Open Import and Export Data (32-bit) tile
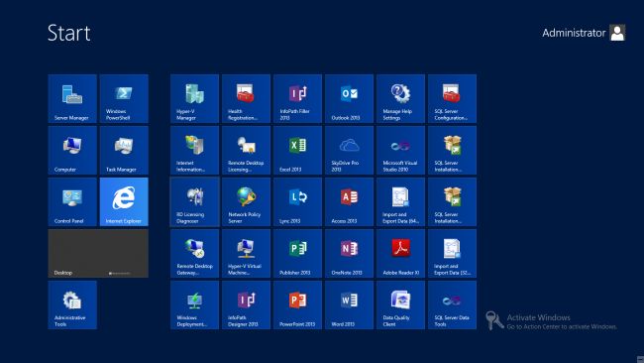Viewport: 644px width, 363px height. (x=452, y=254)
